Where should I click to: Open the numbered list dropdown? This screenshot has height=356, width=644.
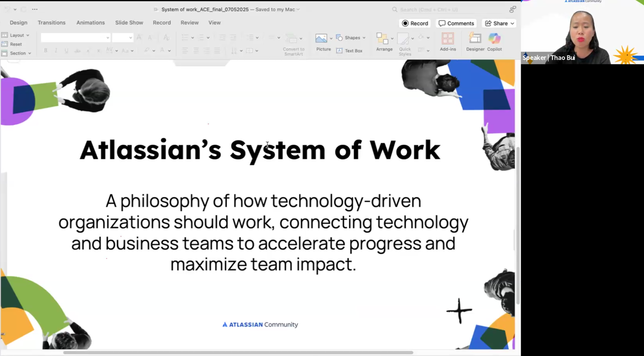click(x=208, y=38)
